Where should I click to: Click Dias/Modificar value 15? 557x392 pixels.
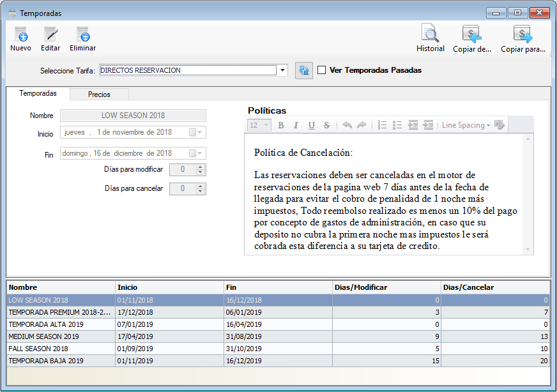[387, 361]
